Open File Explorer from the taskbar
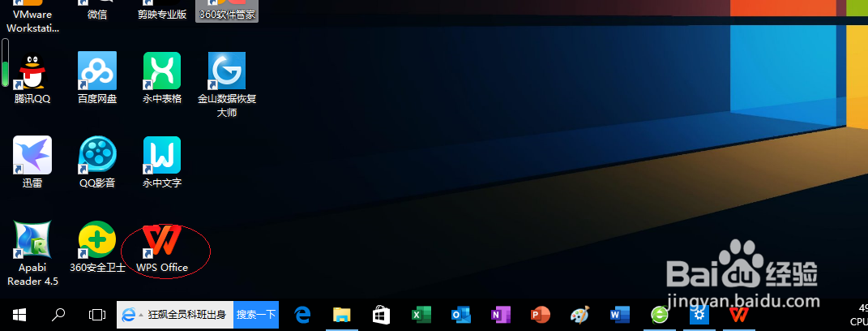868x331 pixels. point(341,315)
